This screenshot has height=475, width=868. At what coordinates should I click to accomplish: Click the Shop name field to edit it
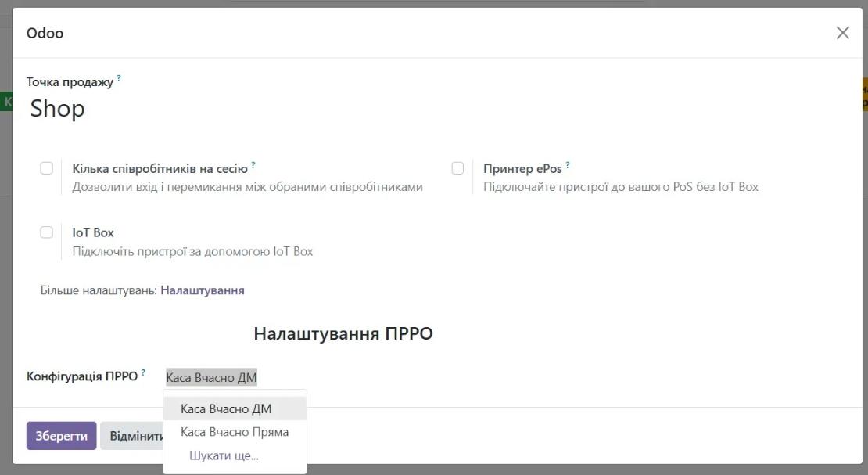click(56, 107)
